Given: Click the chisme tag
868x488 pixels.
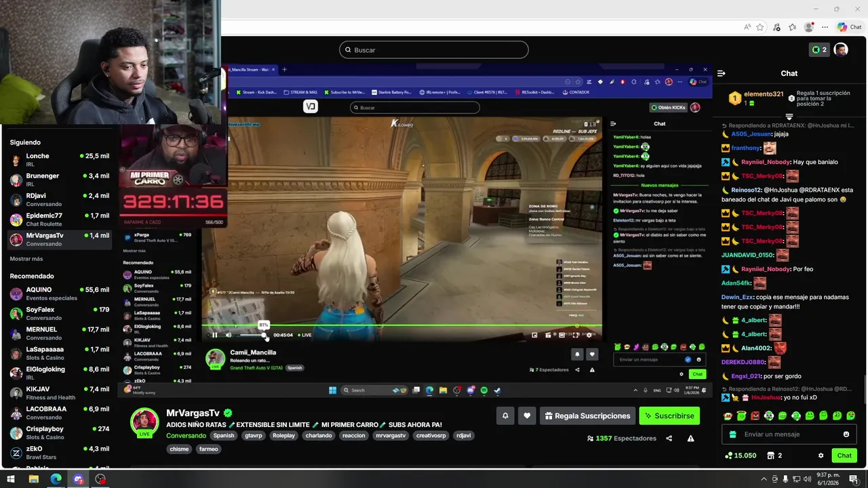Looking at the screenshot, I should tap(179, 449).
